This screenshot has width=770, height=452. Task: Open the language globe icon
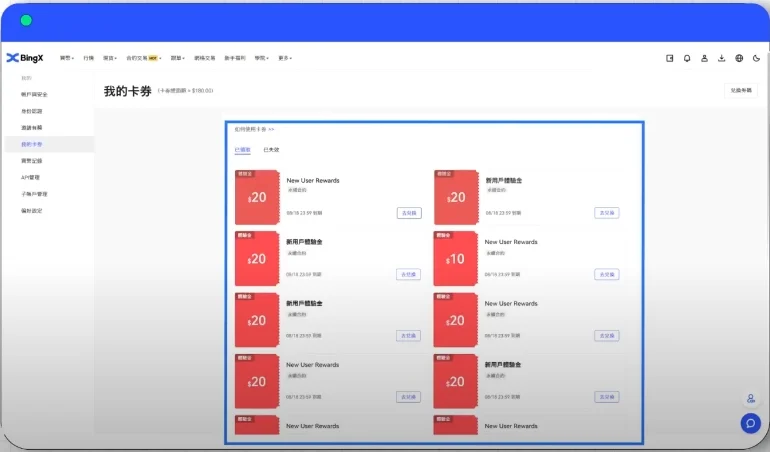739,58
